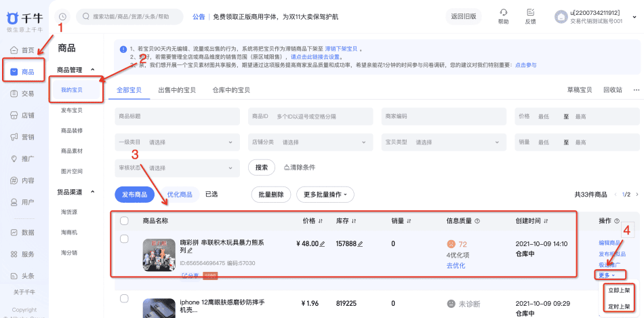644x318 pixels.
Task: Edit price pencil icon next to ¥48.00
Action: [322, 244]
